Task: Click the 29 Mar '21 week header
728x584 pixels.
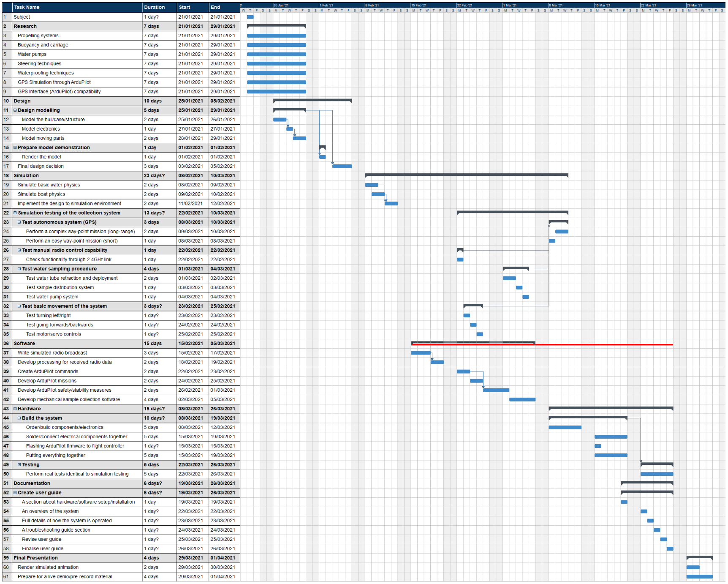Action: coord(706,5)
